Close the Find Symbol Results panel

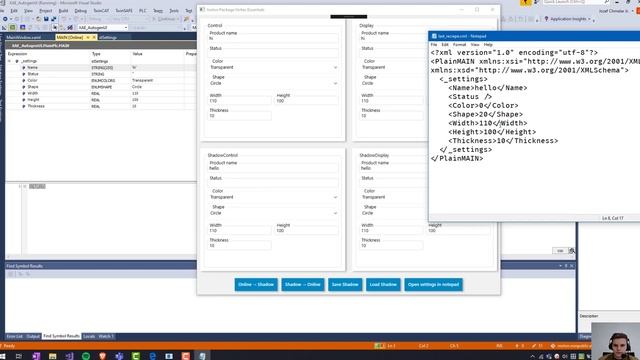[x=571, y=266]
